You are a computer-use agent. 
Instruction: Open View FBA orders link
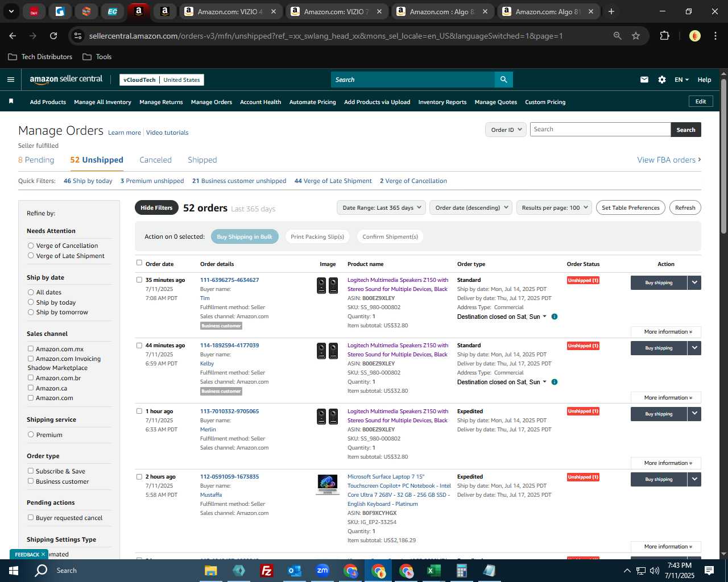point(669,160)
